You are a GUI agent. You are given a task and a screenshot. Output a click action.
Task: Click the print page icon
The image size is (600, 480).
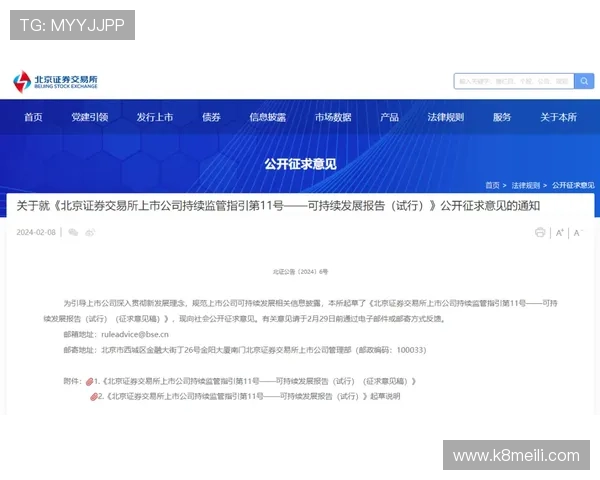coord(540,232)
